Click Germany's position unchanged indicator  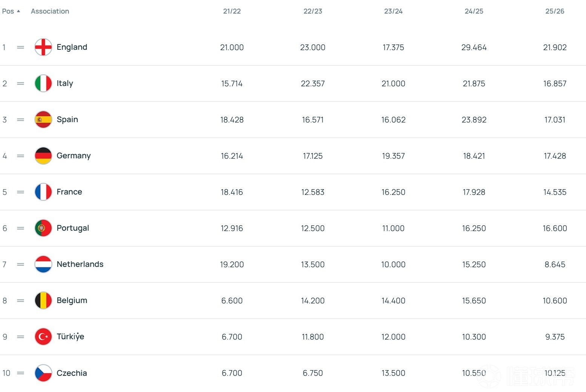(20, 156)
